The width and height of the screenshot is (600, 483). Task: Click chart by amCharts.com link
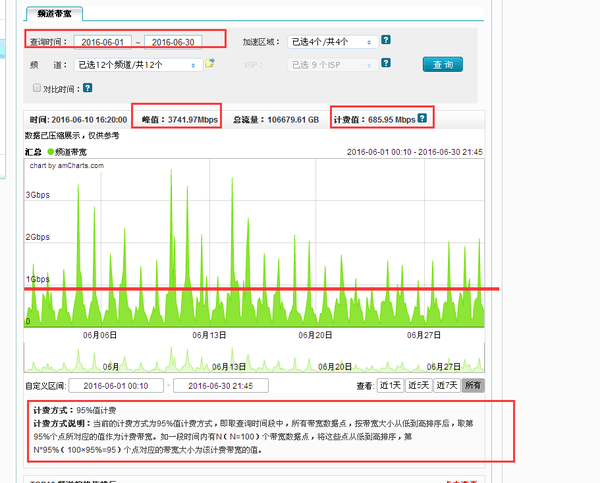[67, 166]
